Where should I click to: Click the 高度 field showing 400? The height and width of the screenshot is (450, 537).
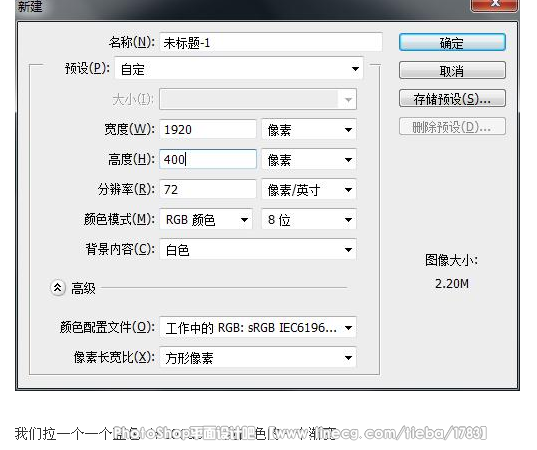click(208, 159)
